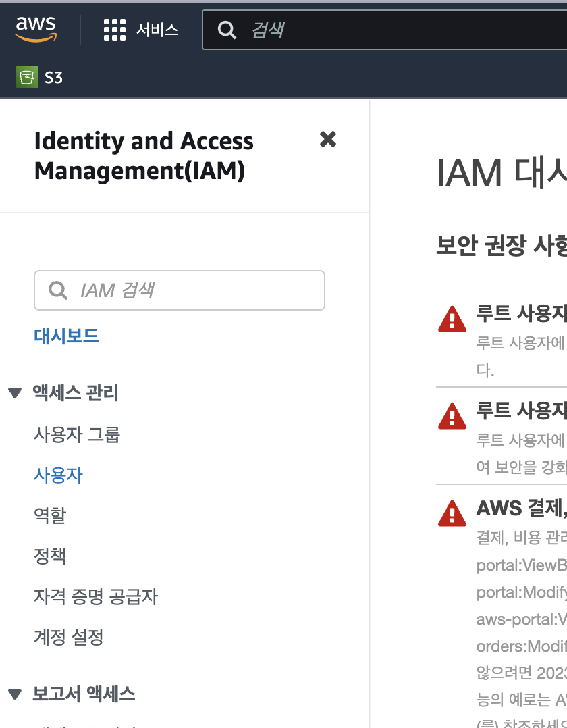
Task: Close the IAM navigation panel
Action: (x=328, y=139)
